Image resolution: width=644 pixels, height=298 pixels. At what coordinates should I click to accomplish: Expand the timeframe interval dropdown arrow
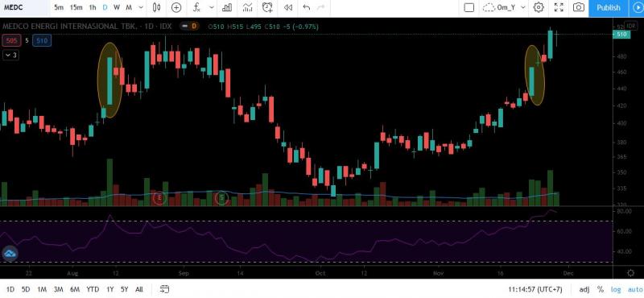142,7
